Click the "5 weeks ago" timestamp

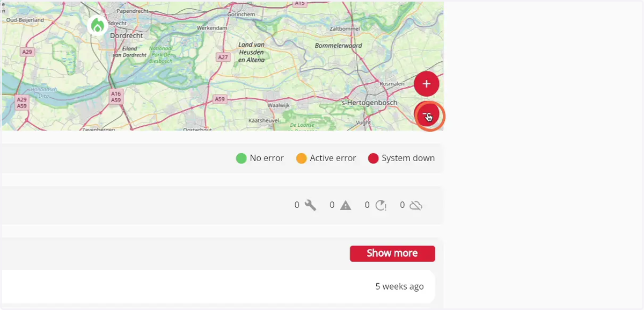(x=400, y=286)
